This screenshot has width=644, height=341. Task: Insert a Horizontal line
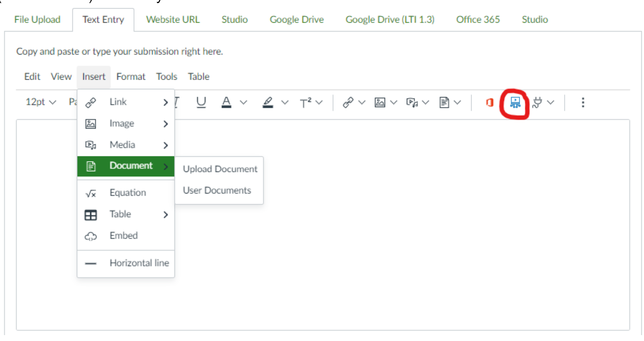coord(126,263)
